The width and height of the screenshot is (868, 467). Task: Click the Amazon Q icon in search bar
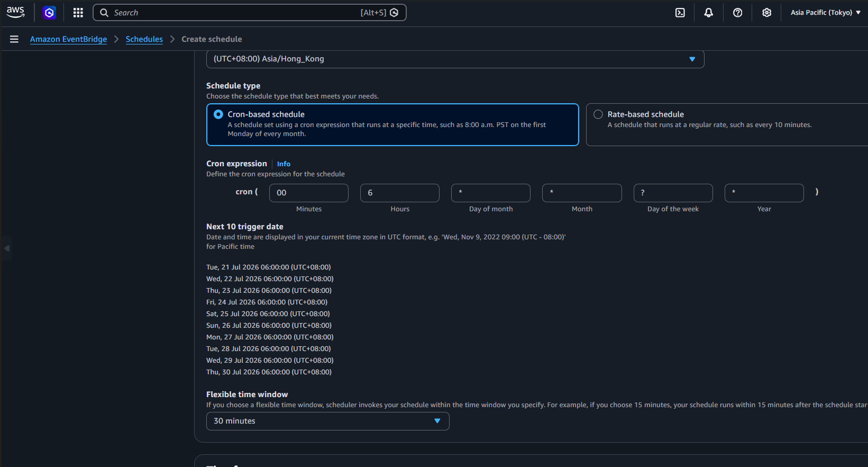coord(394,13)
